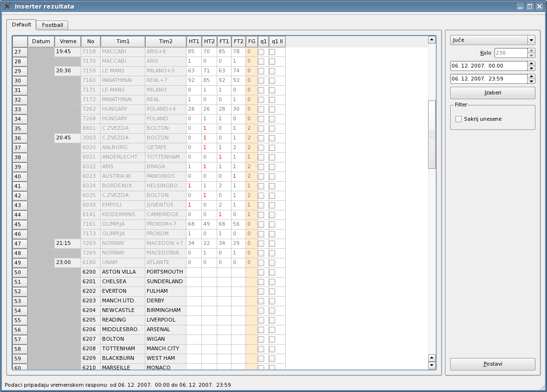The height and width of the screenshot is (392, 547).
Task: Increment the 00:00 start datetime spinner
Action: tap(531, 64)
